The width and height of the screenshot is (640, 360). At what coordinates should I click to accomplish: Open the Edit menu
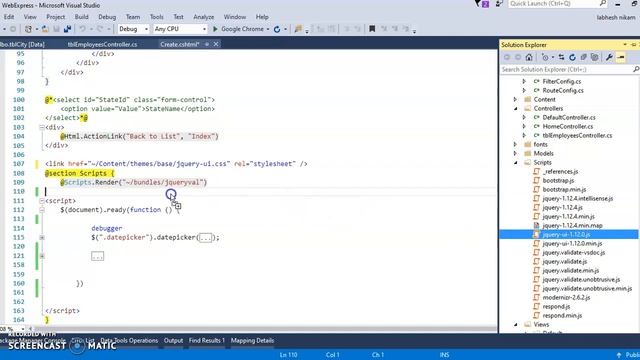tap(9, 17)
